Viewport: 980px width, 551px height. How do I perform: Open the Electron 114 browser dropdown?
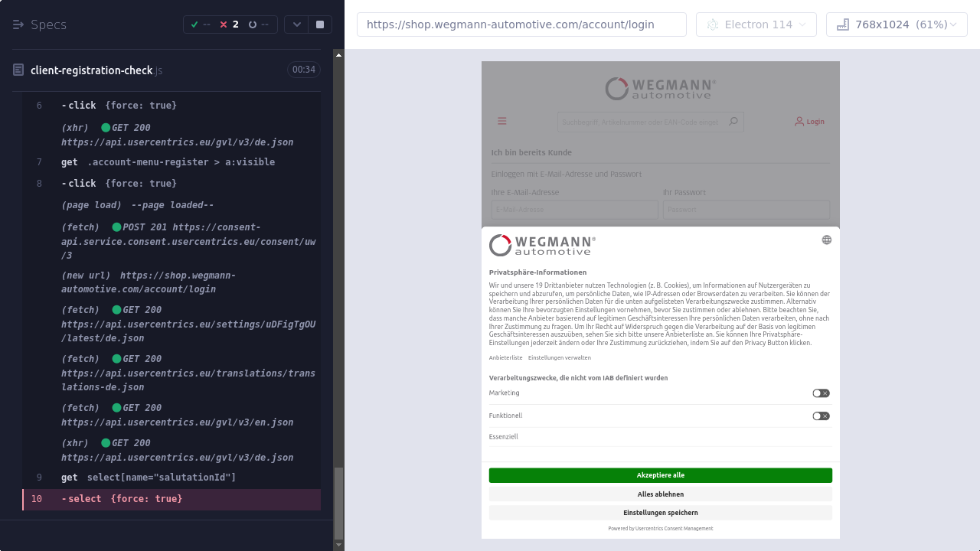756,24
